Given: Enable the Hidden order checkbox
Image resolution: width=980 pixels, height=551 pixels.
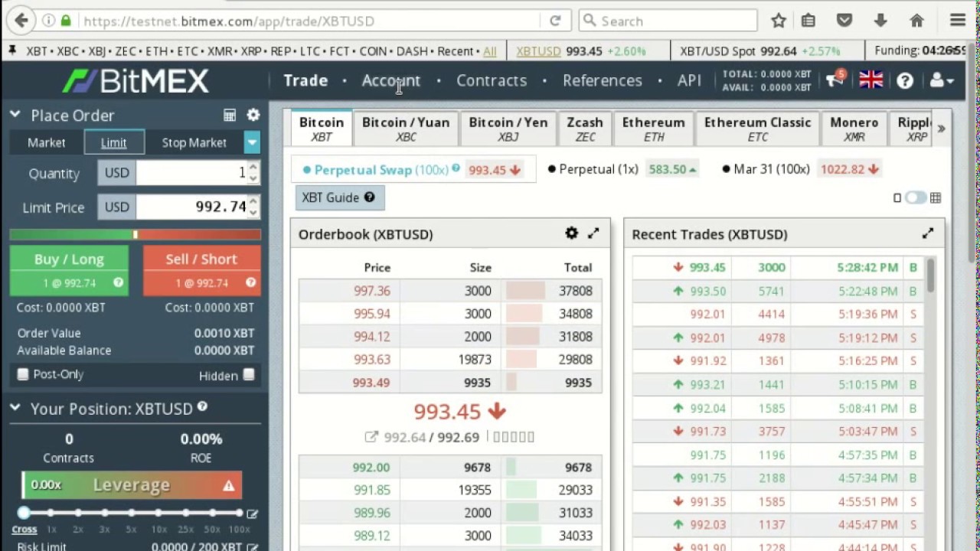Looking at the screenshot, I should click(249, 374).
